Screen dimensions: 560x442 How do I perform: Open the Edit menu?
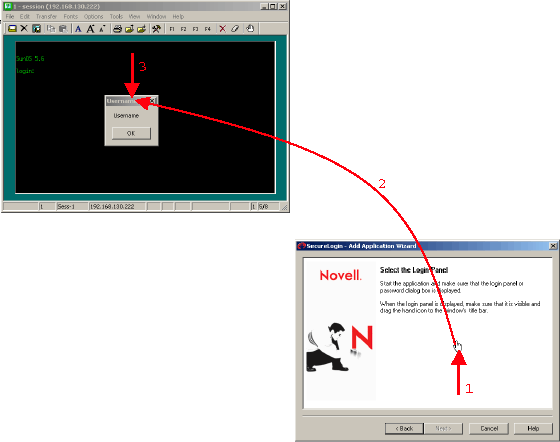pyautogui.click(x=25, y=16)
